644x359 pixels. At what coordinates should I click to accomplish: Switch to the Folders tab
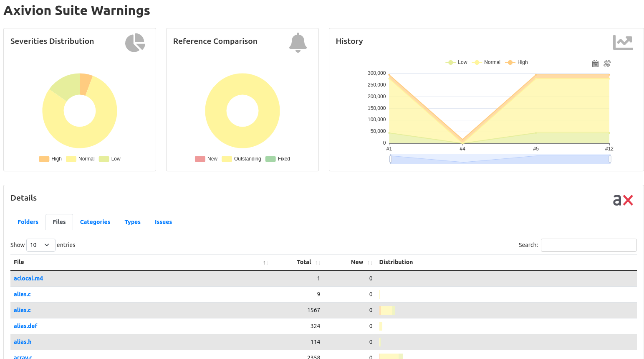pos(28,222)
